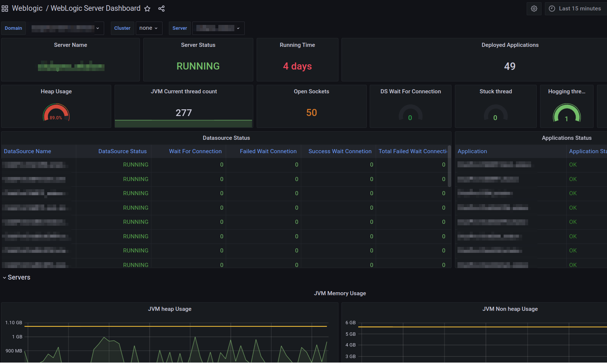Click the 6 GB axis label
Image resolution: width=607 pixels, height=364 pixels.
[350, 323]
